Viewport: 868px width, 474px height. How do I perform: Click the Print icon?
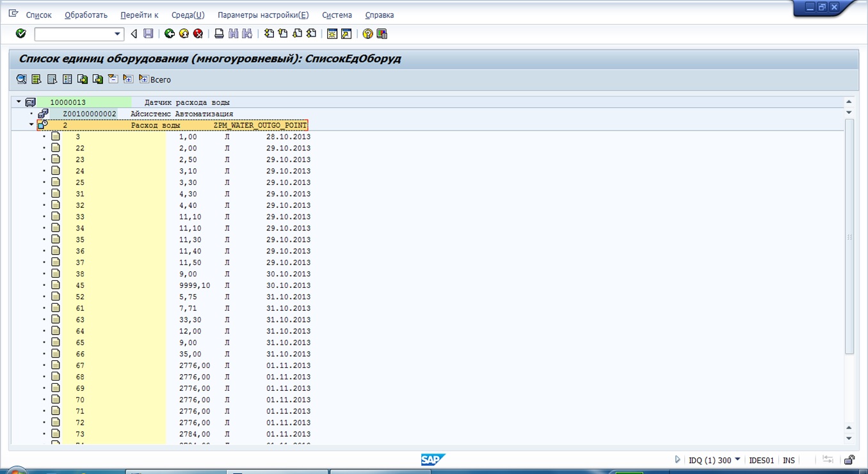click(x=219, y=33)
